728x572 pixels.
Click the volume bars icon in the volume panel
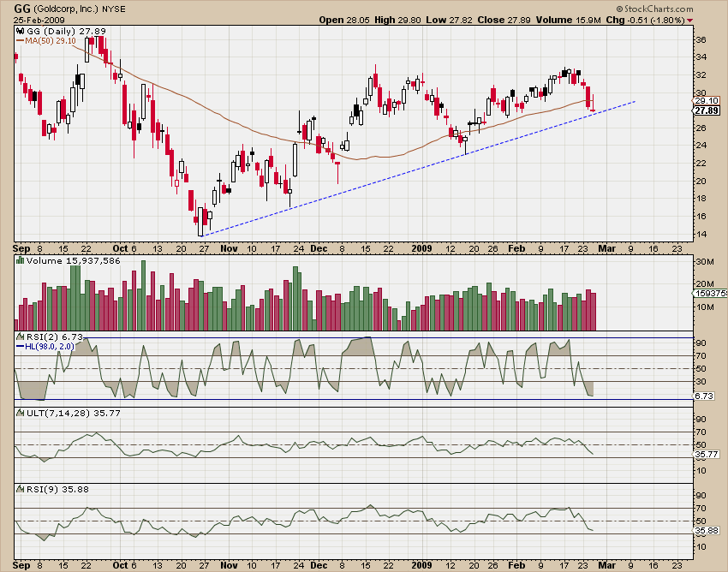tap(20, 260)
